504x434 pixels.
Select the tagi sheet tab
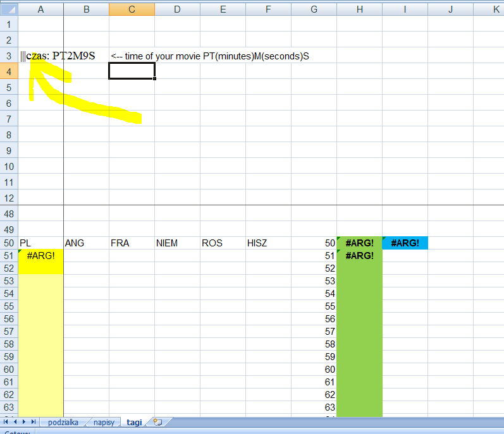pyautogui.click(x=133, y=422)
